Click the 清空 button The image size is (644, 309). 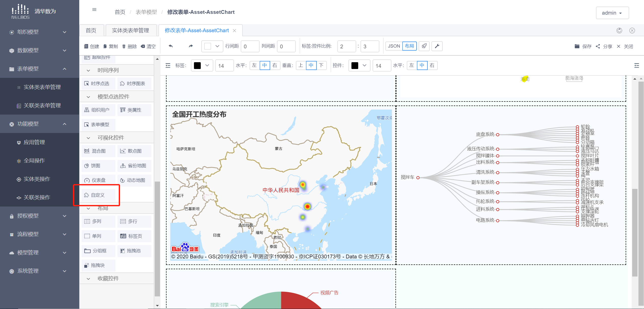click(x=148, y=46)
